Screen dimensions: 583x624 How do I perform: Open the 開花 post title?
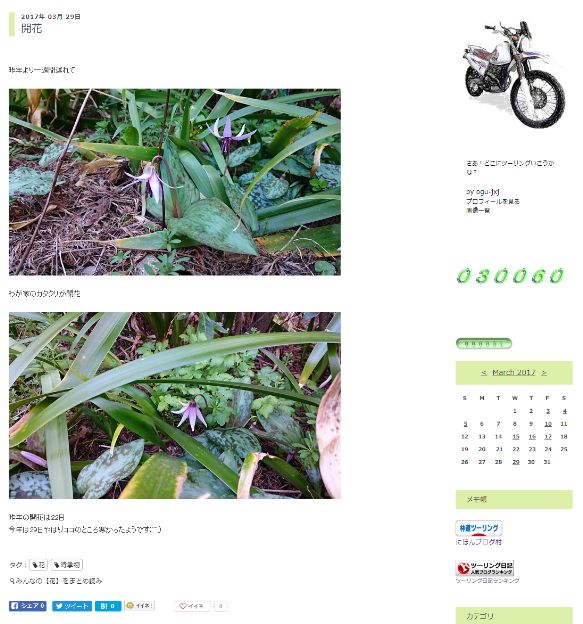(x=31, y=28)
